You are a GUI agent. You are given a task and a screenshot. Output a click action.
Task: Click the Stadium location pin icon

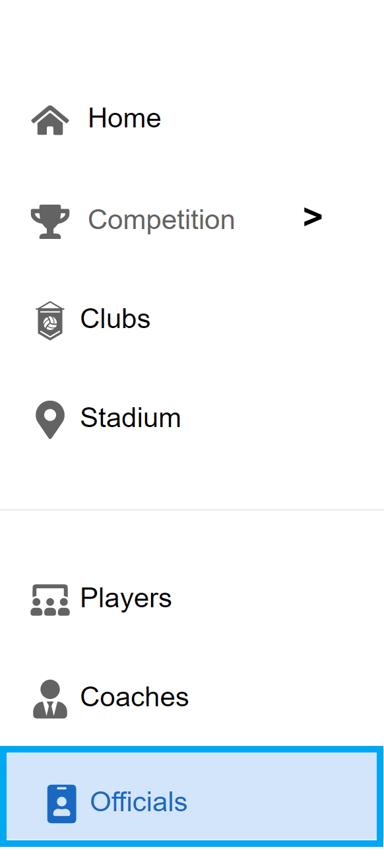[x=50, y=420]
